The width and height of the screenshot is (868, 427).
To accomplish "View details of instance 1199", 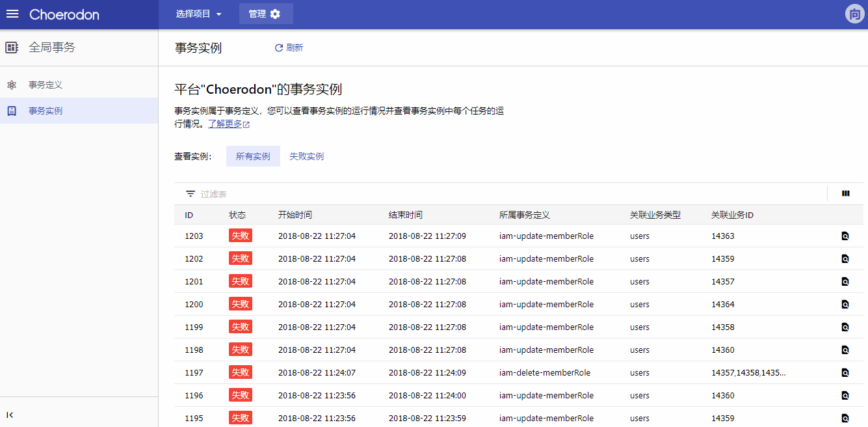I will (x=845, y=327).
